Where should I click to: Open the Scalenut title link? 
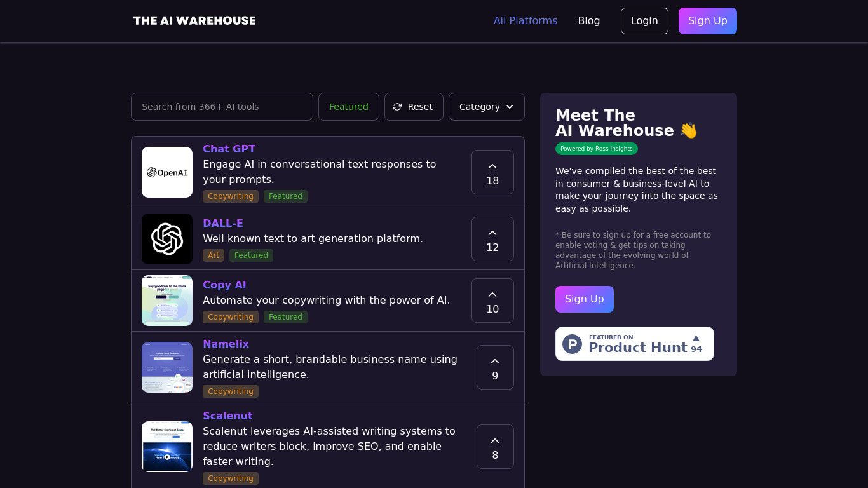pos(227,416)
